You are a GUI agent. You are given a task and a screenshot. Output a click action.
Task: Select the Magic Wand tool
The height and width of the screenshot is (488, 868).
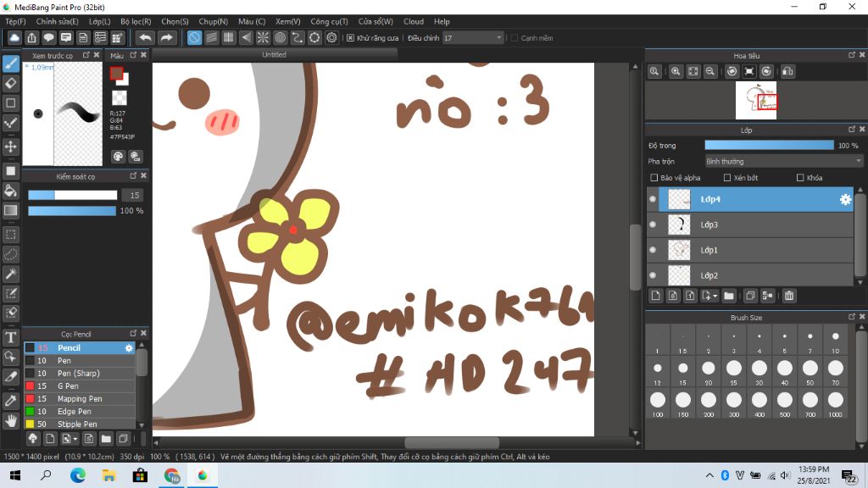click(10, 274)
